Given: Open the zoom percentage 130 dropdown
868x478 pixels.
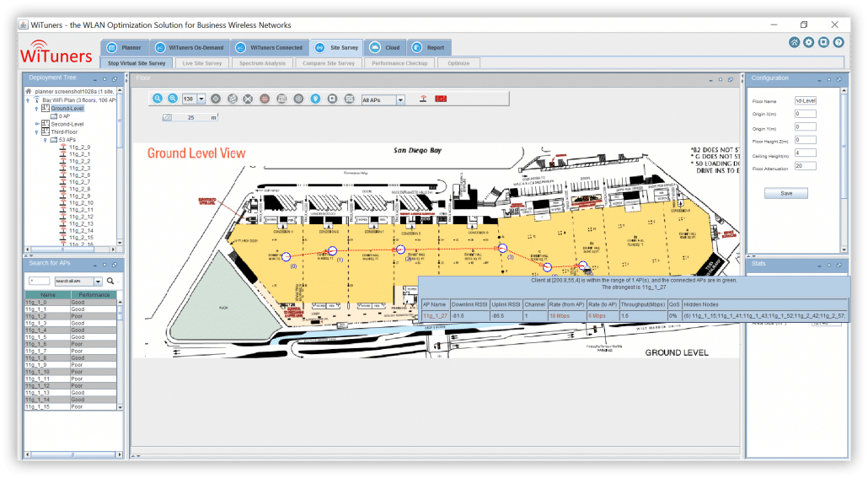Looking at the screenshot, I should click(201, 99).
